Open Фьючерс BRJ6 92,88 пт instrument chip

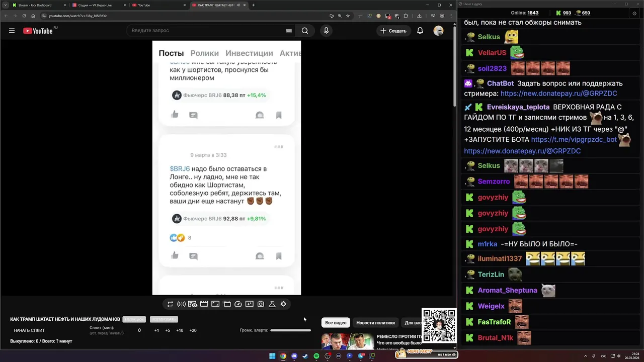(x=219, y=219)
